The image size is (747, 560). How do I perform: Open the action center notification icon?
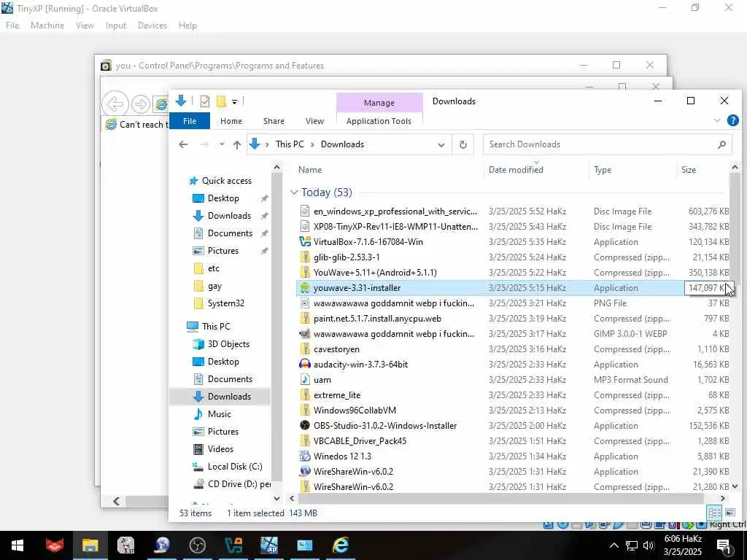click(x=723, y=545)
